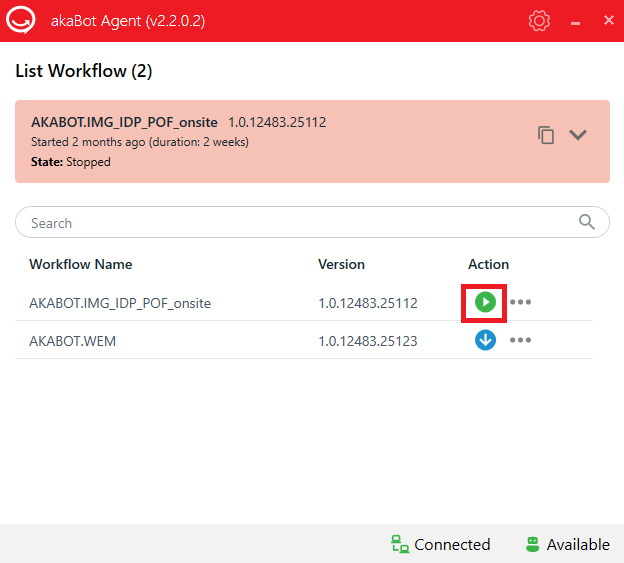
Task: Click the Version column header
Action: pos(341,264)
